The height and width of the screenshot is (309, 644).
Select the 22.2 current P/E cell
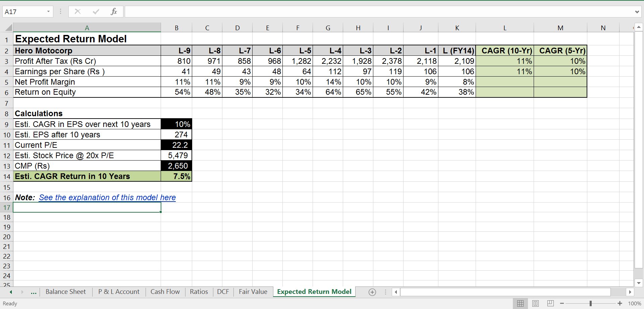176,145
